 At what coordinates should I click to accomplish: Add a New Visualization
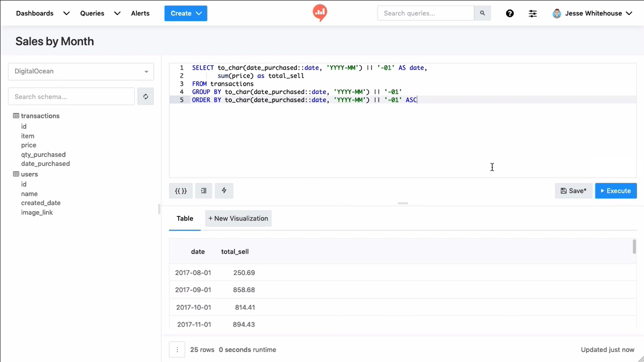tap(238, 219)
